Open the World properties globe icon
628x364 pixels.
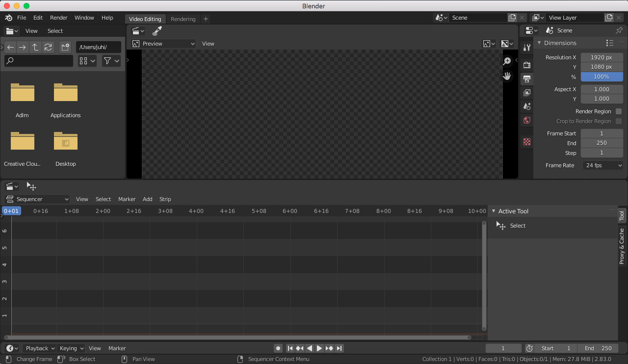point(526,120)
